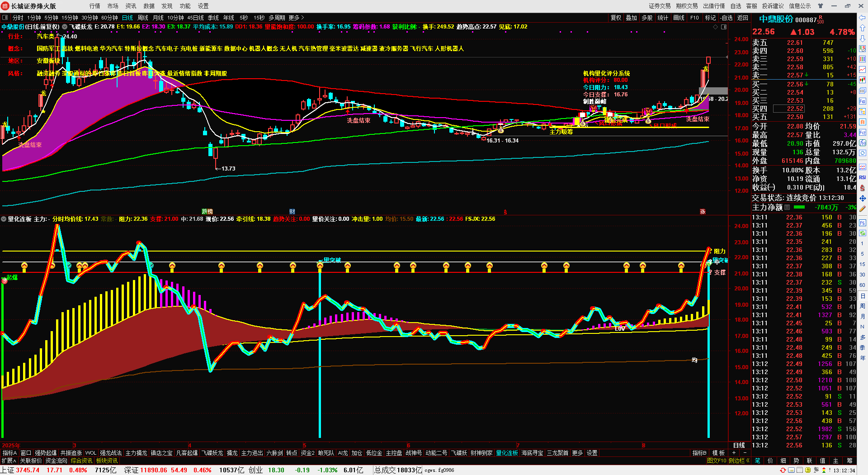
Task: Click the red sync icon in status bar
Action: (x=783, y=470)
